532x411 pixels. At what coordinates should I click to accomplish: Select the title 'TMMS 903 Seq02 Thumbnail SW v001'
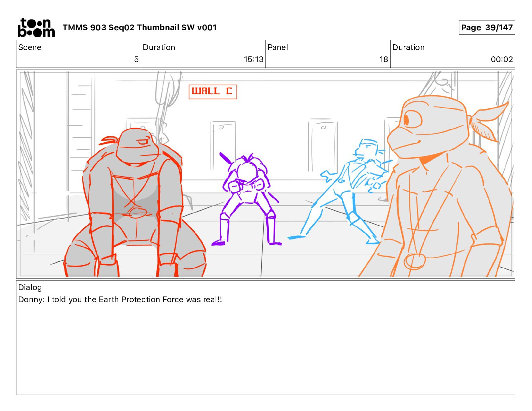coord(139,28)
